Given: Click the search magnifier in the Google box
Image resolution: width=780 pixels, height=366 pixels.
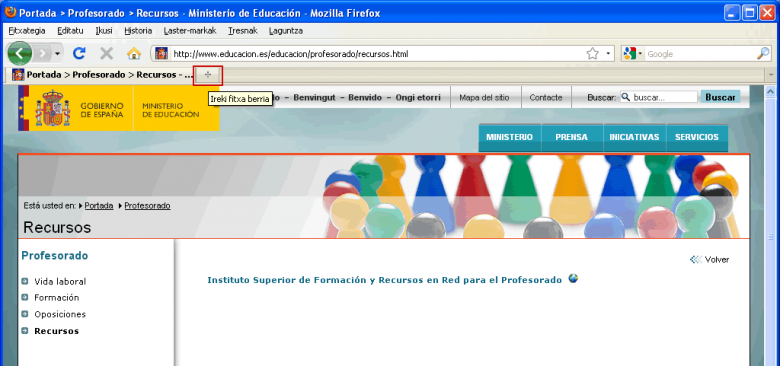Looking at the screenshot, I should point(763,54).
